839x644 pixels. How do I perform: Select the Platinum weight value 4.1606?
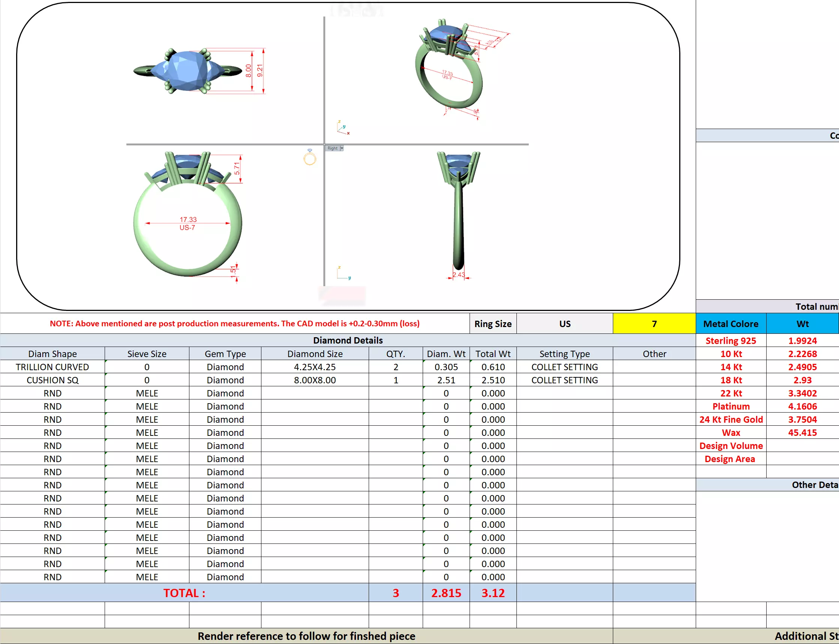click(x=802, y=406)
